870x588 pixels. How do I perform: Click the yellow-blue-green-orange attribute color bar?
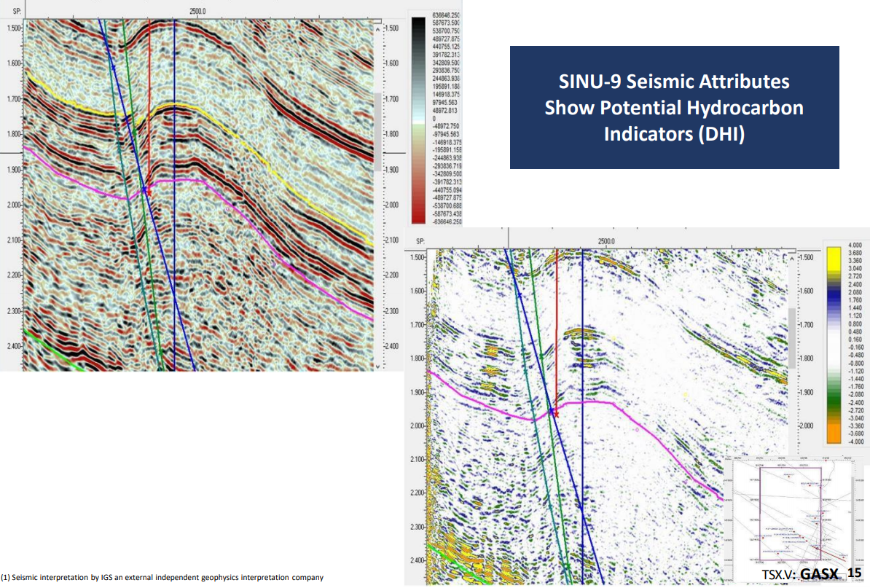click(x=834, y=345)
